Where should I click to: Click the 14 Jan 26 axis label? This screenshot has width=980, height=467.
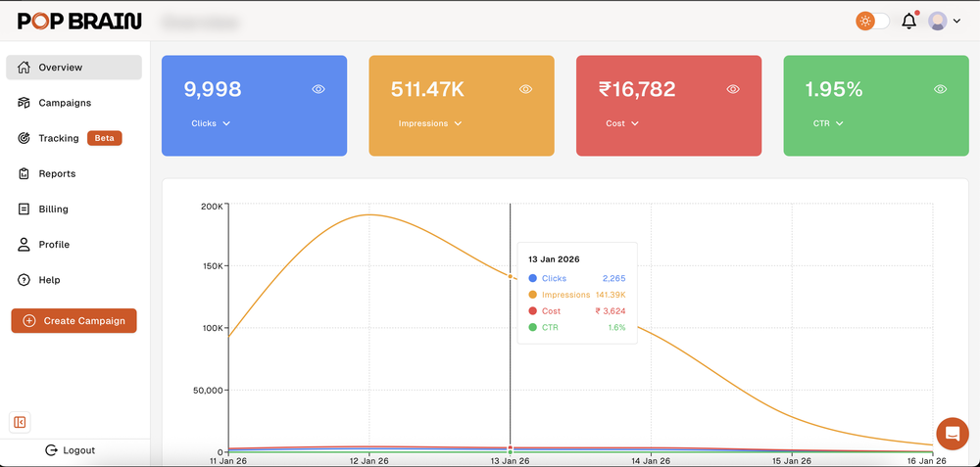[x=652, y=461]
